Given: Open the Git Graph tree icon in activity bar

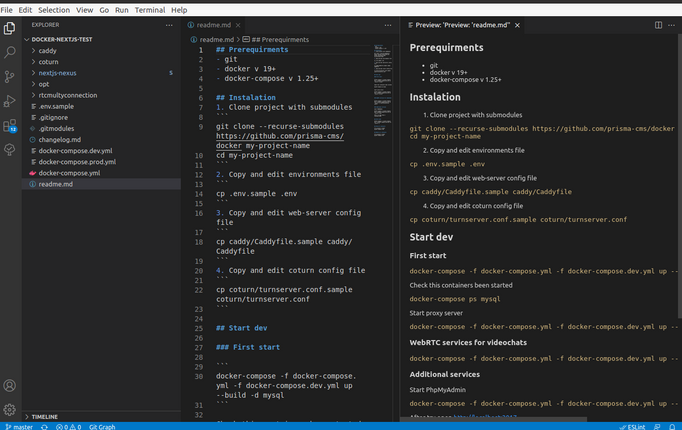Looking at the screenshot, I should 9,150.
